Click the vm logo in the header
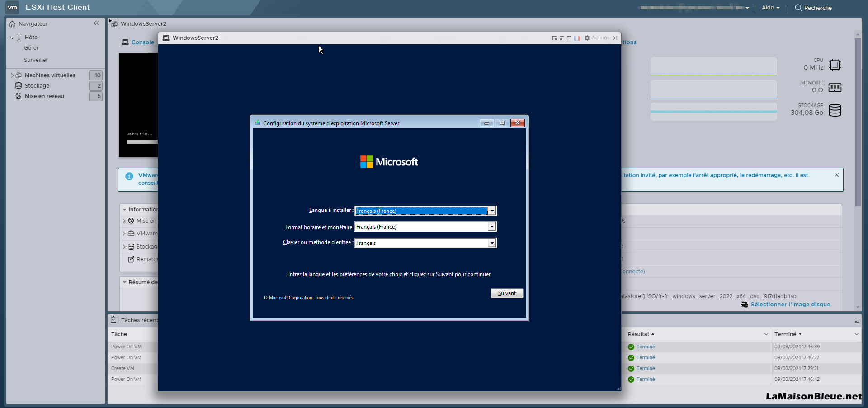868x408 pixels. click(12, 7)
